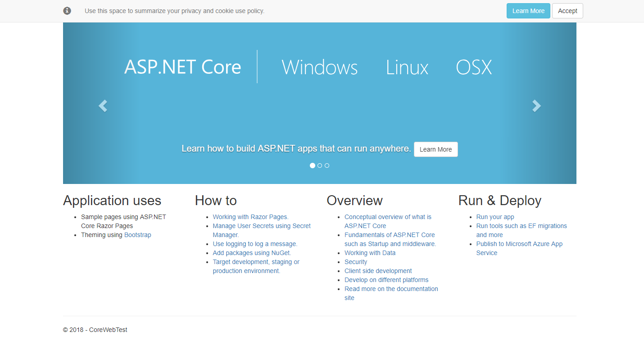
Task: Open Fundamentals of ASP.NET Core link
Action: pyautogui.click(x=390, y=239)
